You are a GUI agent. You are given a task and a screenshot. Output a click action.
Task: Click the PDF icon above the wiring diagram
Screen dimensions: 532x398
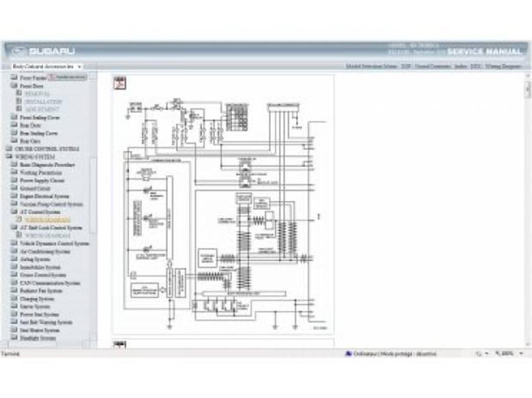tap(120, 84)
